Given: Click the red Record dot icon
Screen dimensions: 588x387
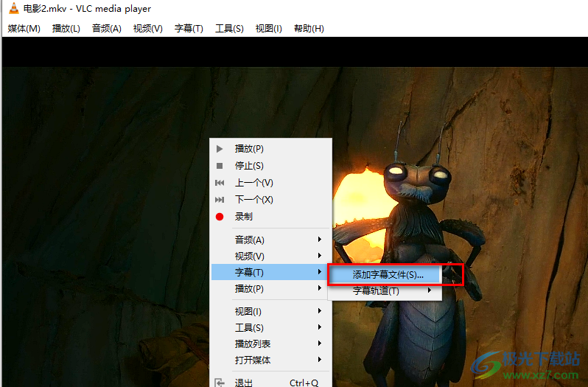Looking at the screenshot, I should [x=220, y=217].
